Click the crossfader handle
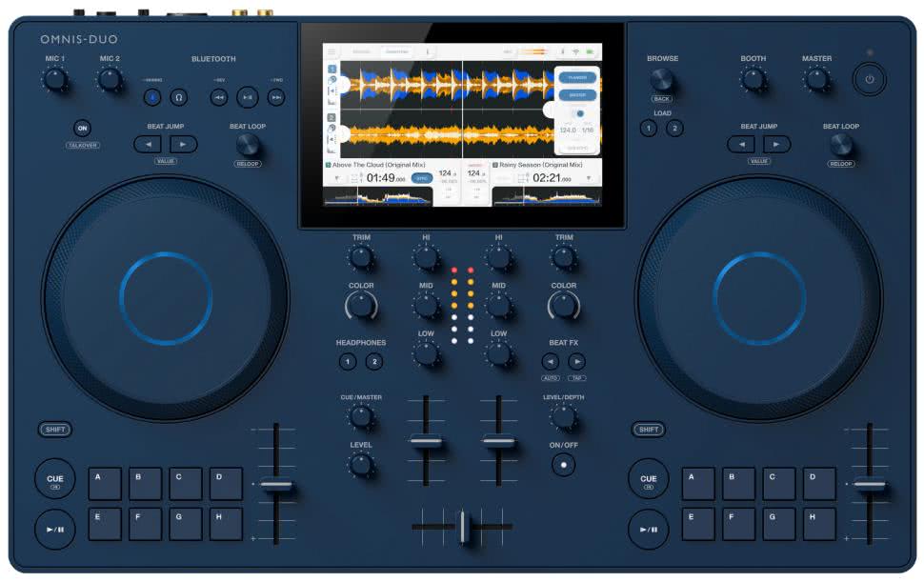 click(462, 527)
